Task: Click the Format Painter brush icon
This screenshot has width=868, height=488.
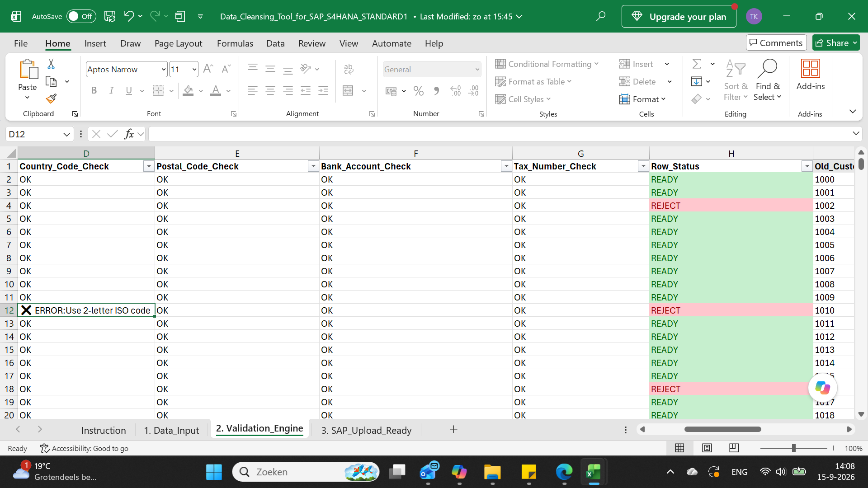Action: point(51,99)
